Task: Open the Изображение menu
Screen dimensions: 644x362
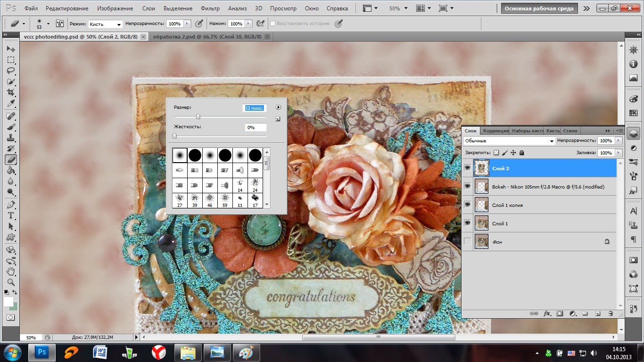Action: tap(115, 8)
